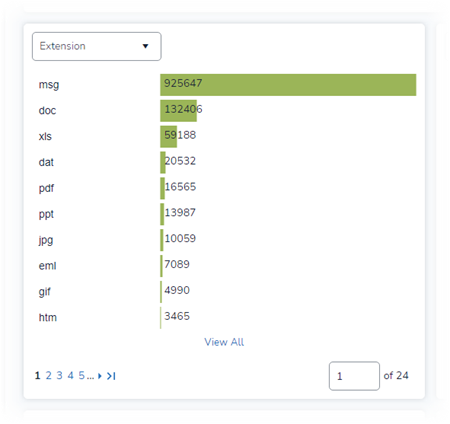The image size is (450, 424).
Task: Click the pdf extension label
Action: (46, 188)
